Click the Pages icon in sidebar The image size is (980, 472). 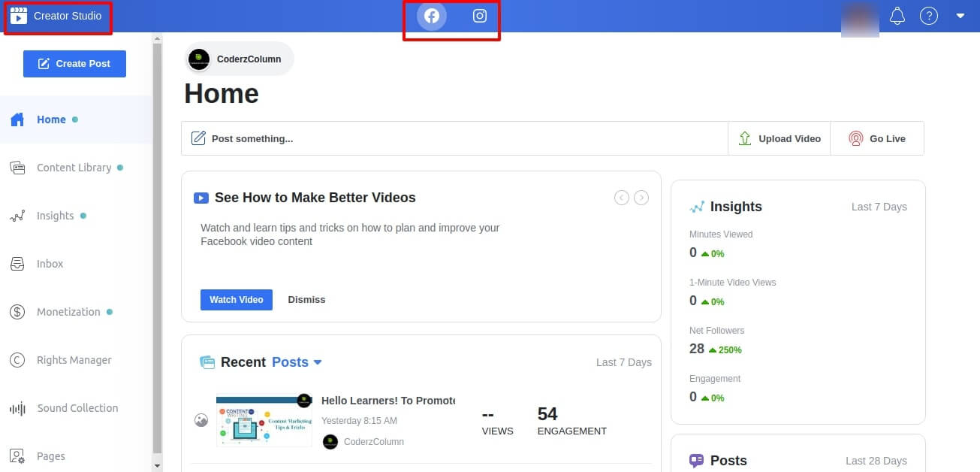[17, 456]
